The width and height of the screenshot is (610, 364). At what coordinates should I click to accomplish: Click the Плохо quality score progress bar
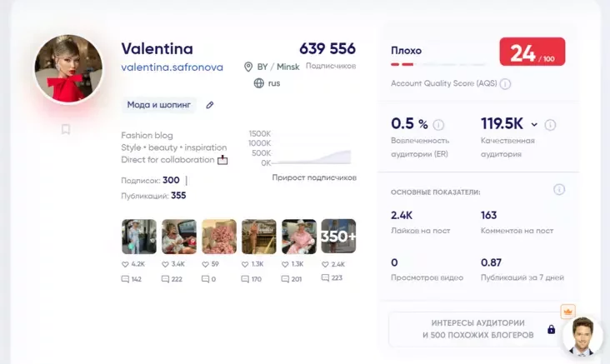tap(437, 63)
